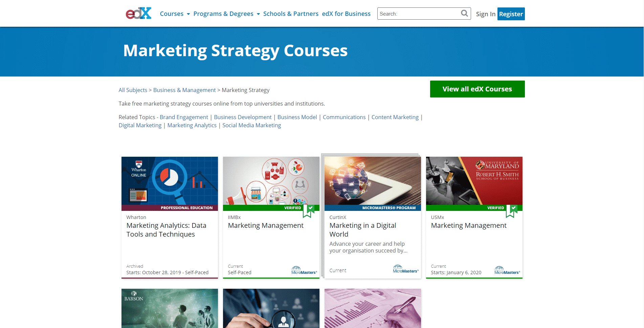Open USMx Marketing Management course title
Viewport: 644px width, 328px height.
469,225
